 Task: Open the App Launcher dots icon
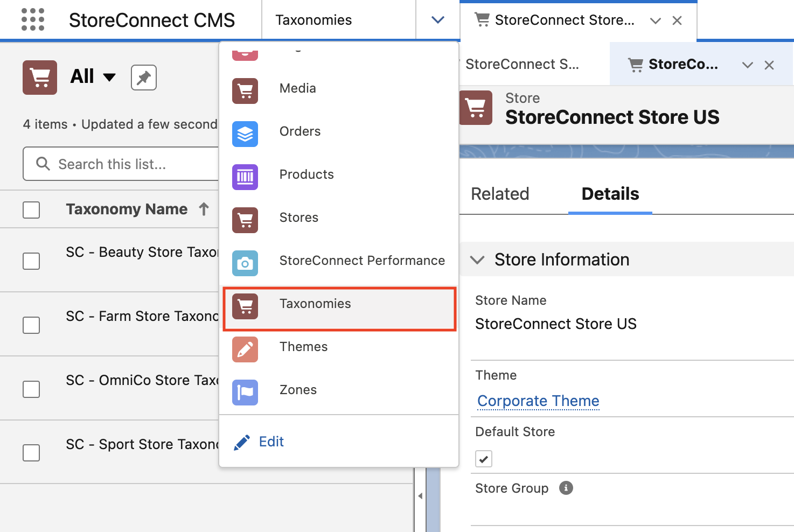pos(33,20)
